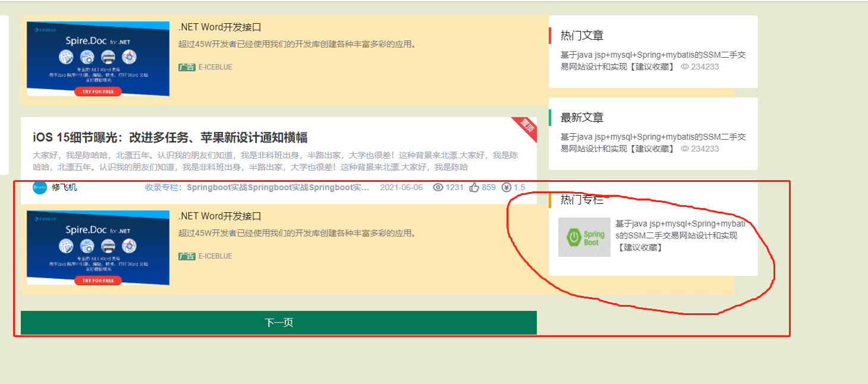The width and height of the screenshot is (868, 384).
Task: Click the DOC document icon in the ad banner
Action: (87, 56)
